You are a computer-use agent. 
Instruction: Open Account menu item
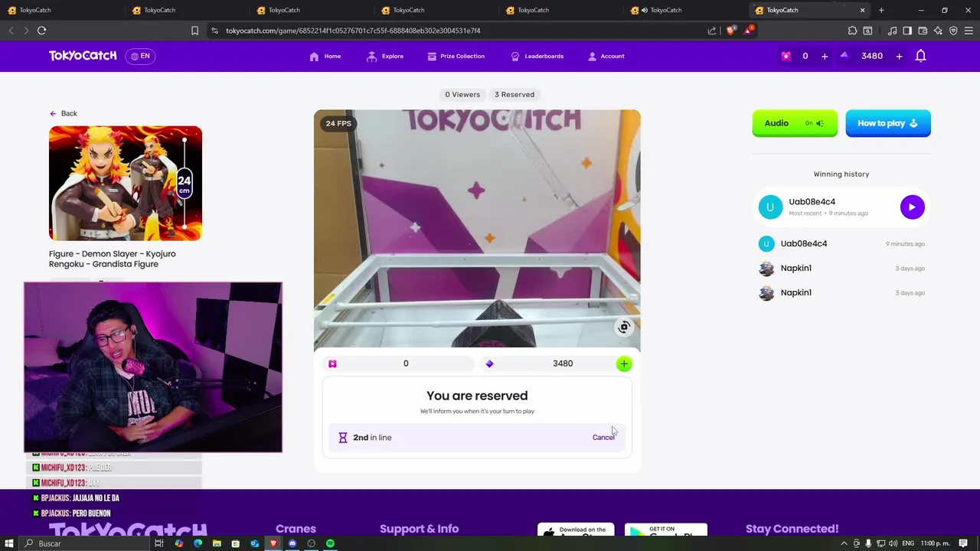tap(606, 56)
